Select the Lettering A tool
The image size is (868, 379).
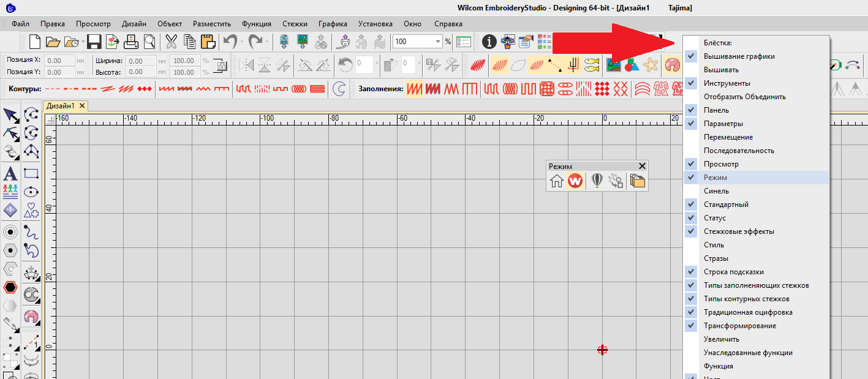click(10, 173)
